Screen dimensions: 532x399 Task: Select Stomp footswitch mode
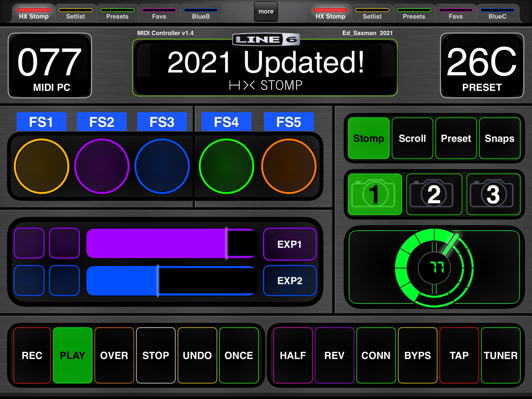(x=369, y=138)
